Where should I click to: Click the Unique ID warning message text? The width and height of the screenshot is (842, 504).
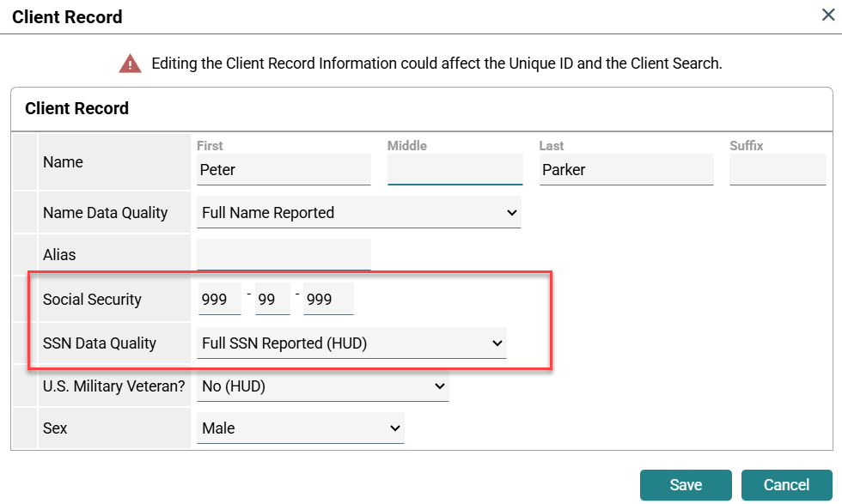[x=436, y=64]
